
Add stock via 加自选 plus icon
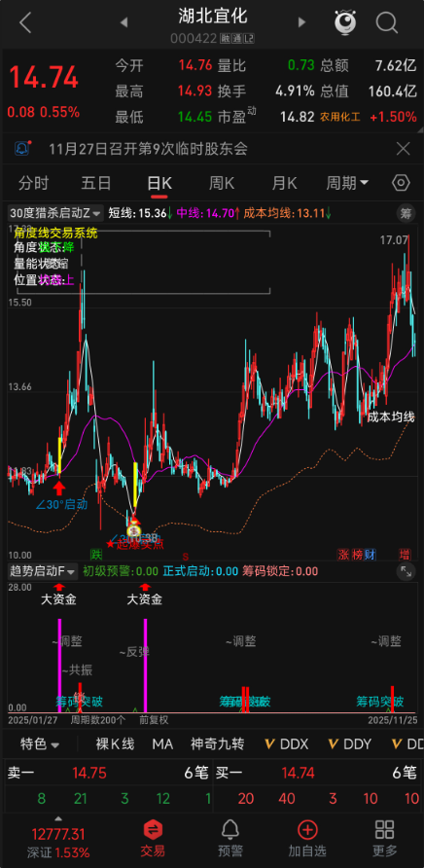point(307,838)
